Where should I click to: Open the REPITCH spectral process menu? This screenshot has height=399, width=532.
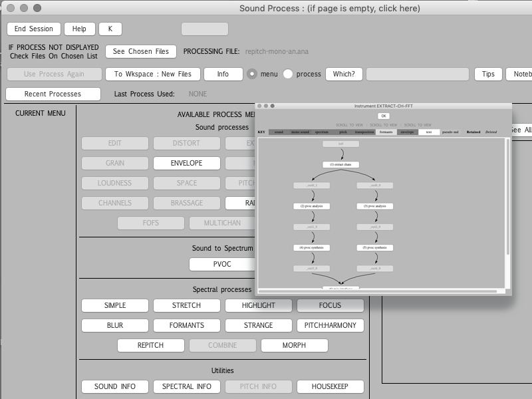(x=150, y=346)
